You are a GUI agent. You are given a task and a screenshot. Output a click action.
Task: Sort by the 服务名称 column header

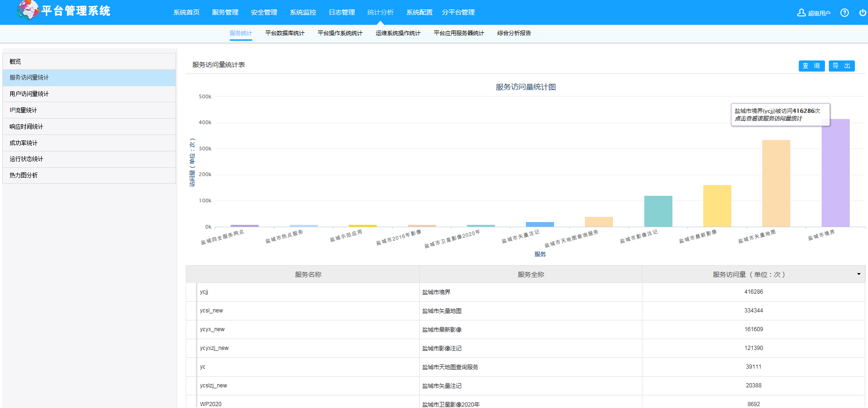pos(308,274)
